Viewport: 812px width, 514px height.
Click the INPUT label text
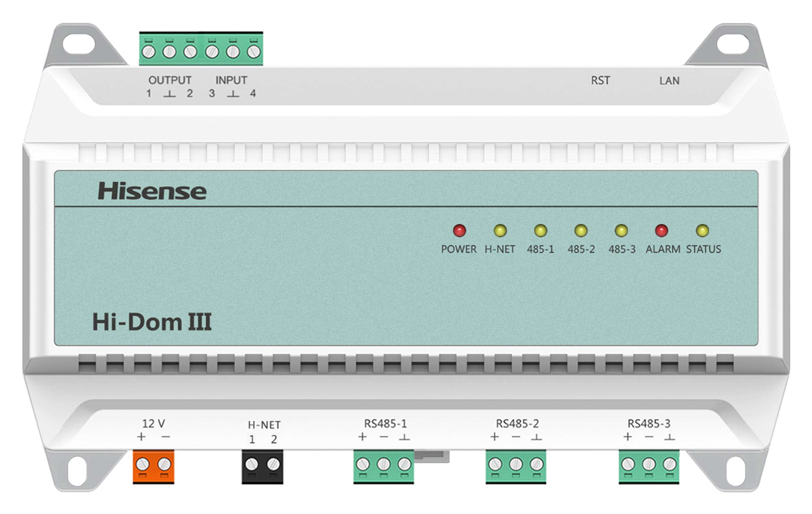click(231, 80)
